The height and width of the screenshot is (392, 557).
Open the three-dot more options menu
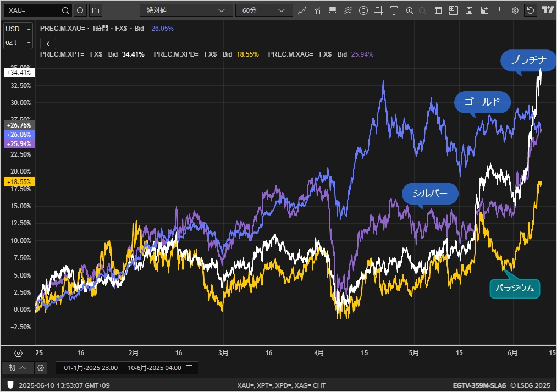point(499,10)
